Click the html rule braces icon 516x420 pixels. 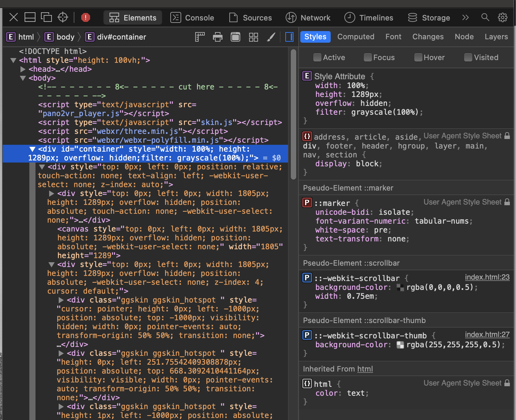(x=307, y=383)
